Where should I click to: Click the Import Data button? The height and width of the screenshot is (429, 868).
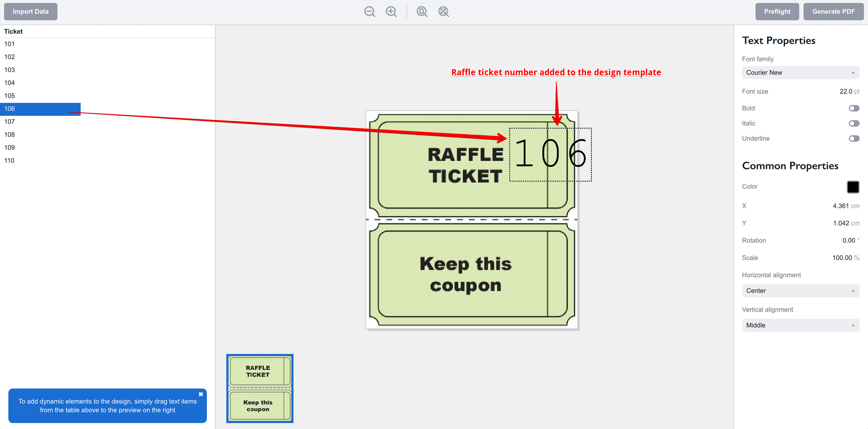point(30,11)
